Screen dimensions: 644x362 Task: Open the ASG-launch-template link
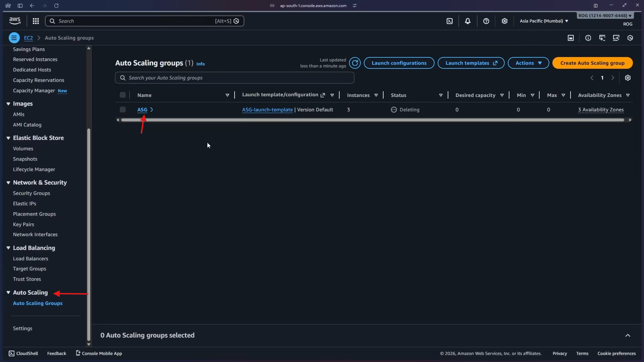pos(267,109)
